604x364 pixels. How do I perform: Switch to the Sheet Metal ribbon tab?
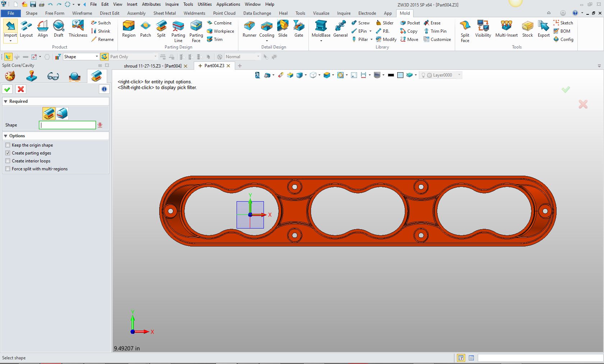[x=164, y=13]
